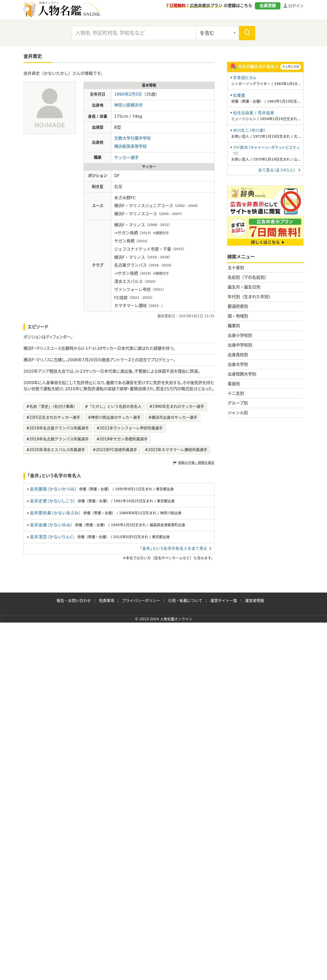
Task: Click the #名前「貢史」(名付け事典) tag
Action: (x=52, y=407)
